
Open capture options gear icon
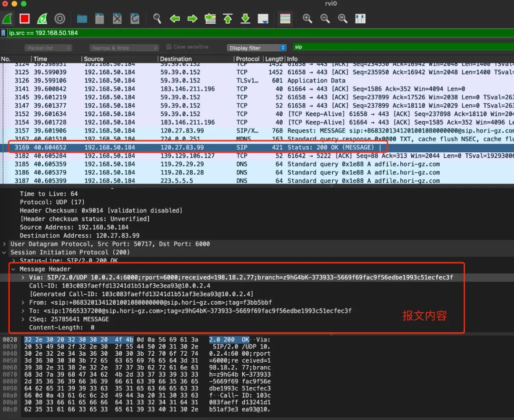(59, 19)
